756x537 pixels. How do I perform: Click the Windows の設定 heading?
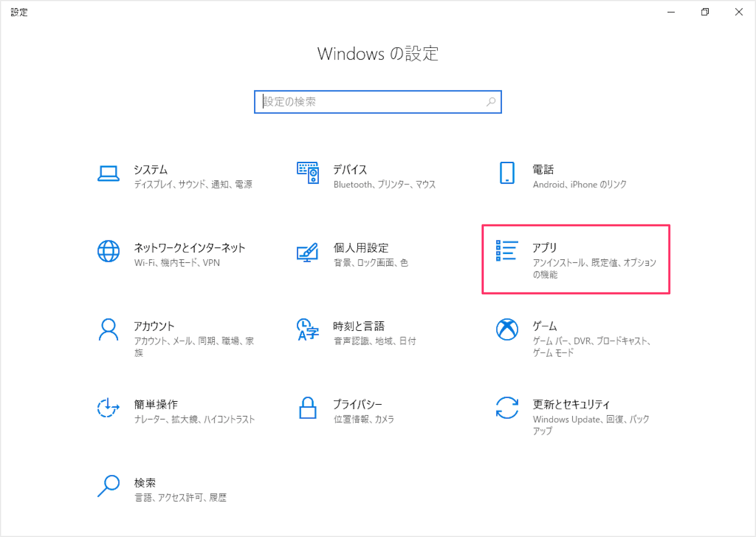tap(378, 53)
